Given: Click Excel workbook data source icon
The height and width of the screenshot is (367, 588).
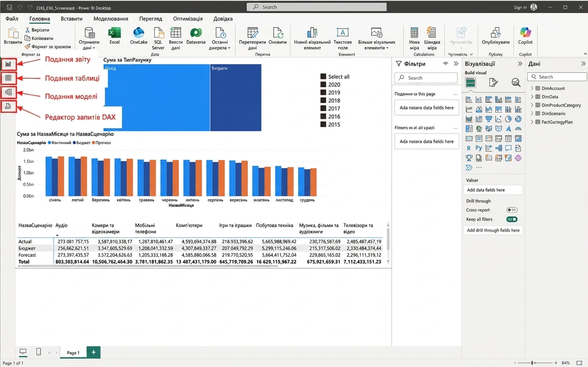Looking at the screenshot, I should pyautogui.click(x=115, y=33).
